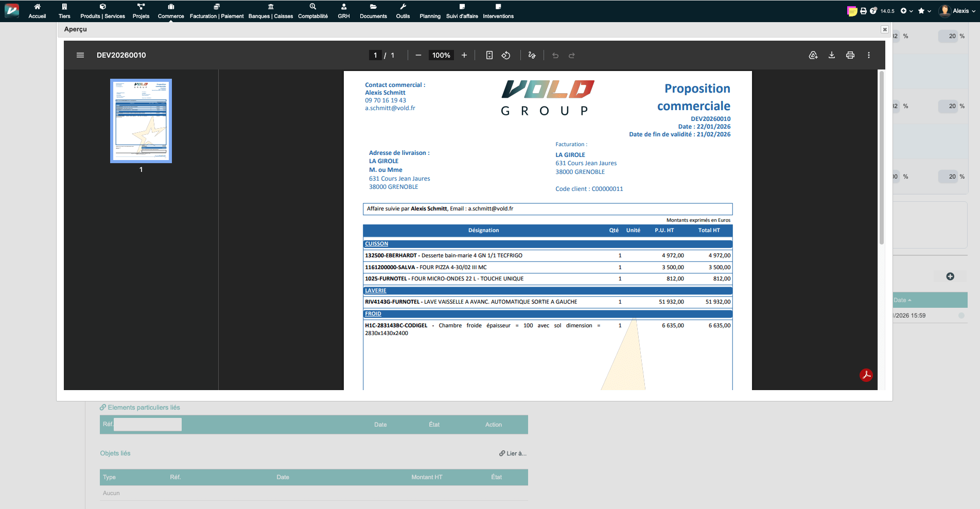The height and width of the screenshot is (509, 980).
Task: Open the Alexis user dropdown
Action: coord(957,11)
